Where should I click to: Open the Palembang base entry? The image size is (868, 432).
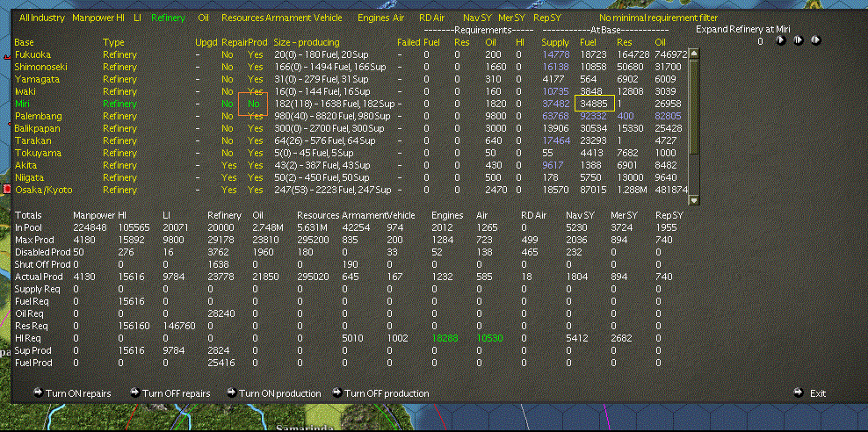38,116
